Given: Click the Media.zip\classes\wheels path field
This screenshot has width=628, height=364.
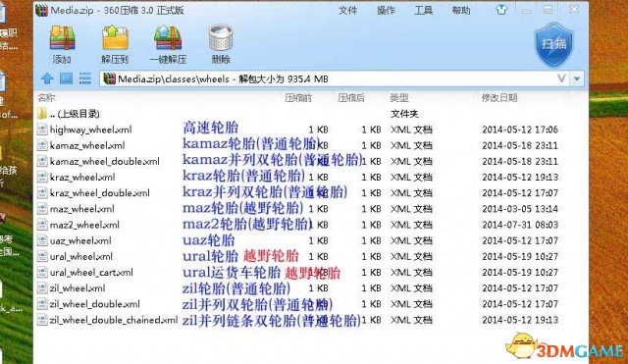Looking at the screenshot, I should click(x=329, y=78).
